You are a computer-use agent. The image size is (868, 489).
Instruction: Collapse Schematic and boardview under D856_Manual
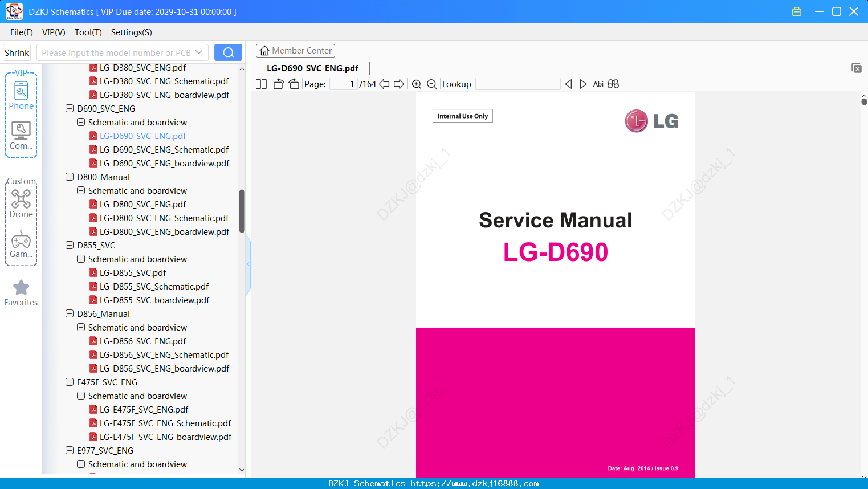click(81, 327)
